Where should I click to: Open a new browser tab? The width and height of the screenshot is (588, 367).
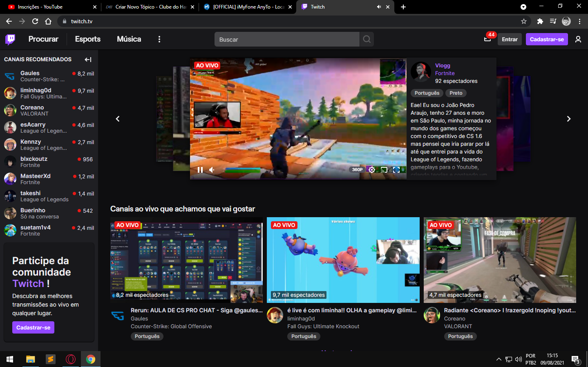[403, 7]
